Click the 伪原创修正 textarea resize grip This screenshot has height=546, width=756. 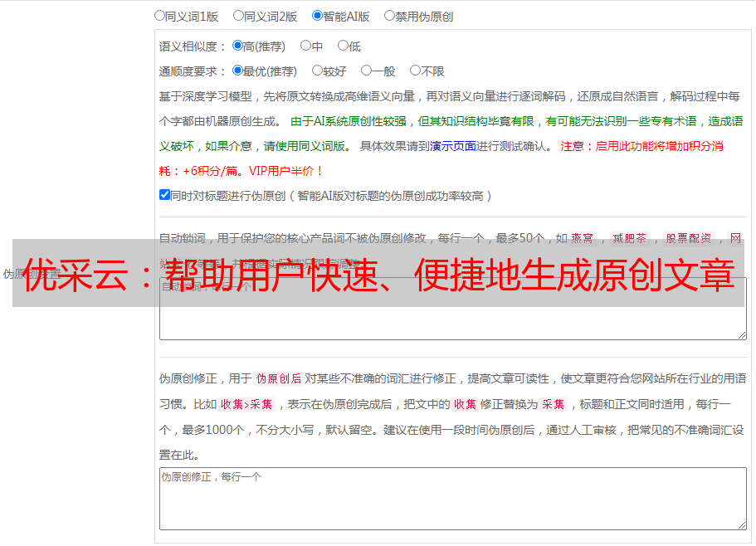click(x=742, y=524)
